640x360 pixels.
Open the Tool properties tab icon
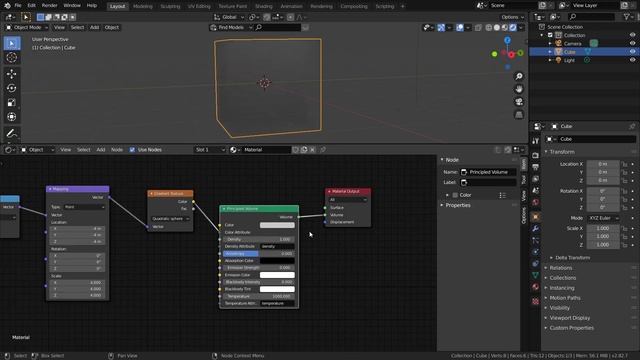coord(536,141)
